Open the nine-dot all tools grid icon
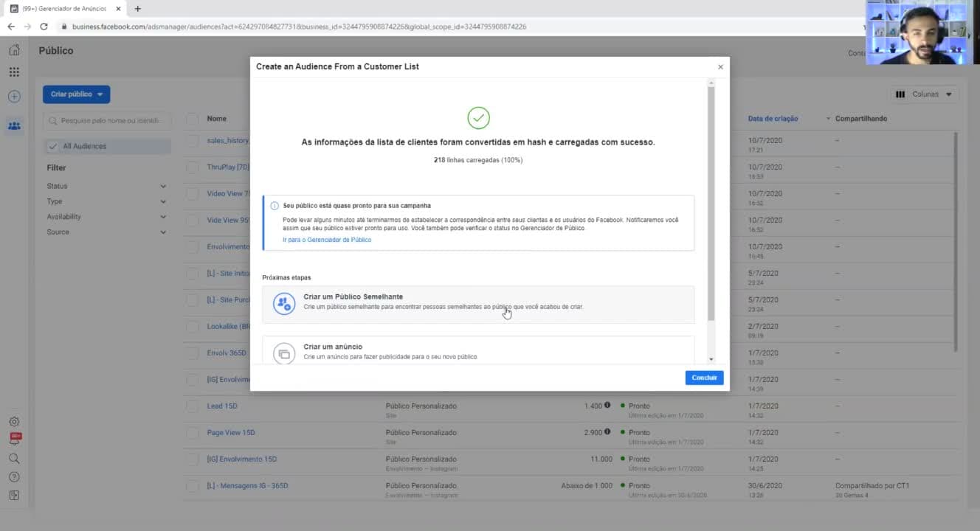 pos(14,72)
